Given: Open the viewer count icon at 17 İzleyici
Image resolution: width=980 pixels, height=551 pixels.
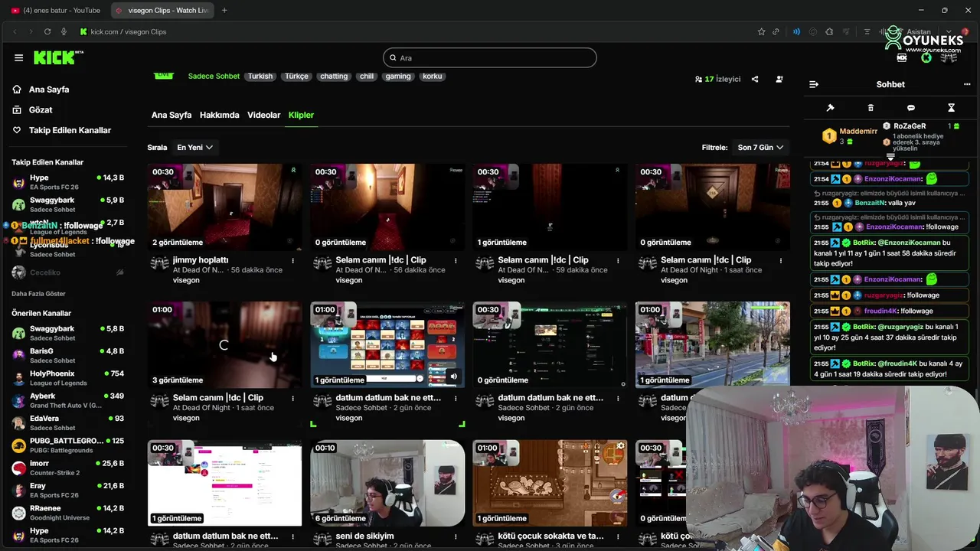Looking at the screenshot, I should tap(698, 79).
